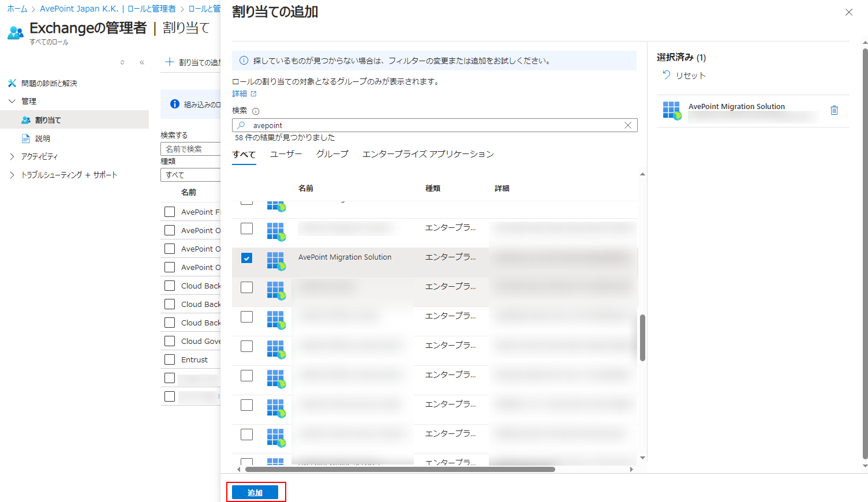Uncheck the AvePoint Migration Solution checkbox
The image size is (868, 502).
click(x=246, y=258)
